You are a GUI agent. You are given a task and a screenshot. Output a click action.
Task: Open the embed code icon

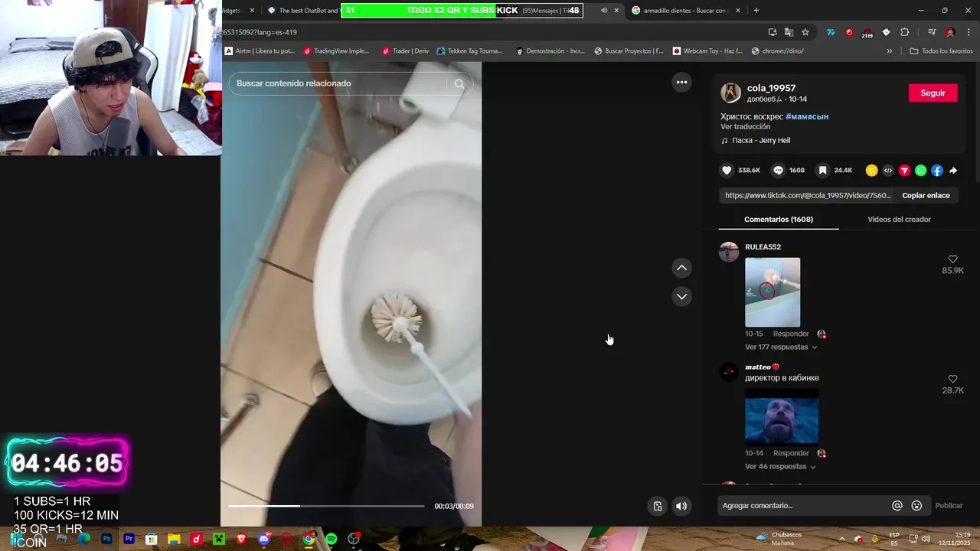tap(888, 171)
